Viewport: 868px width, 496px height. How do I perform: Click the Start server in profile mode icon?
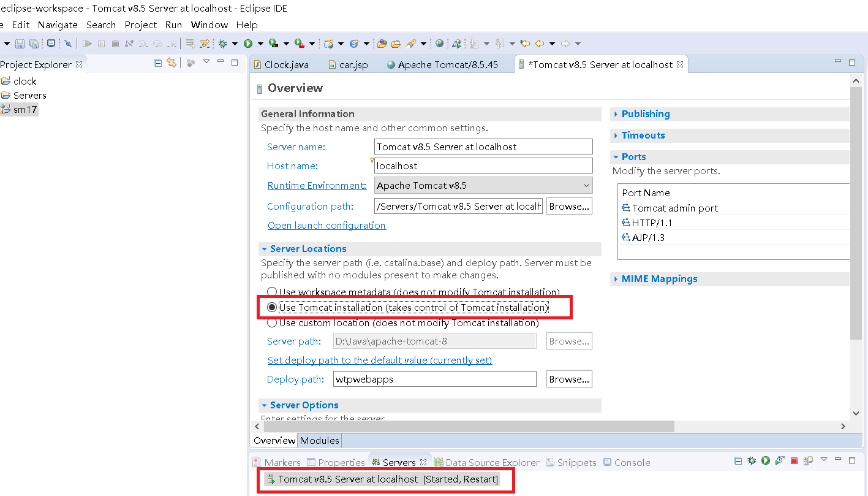(x=780, y=460)
